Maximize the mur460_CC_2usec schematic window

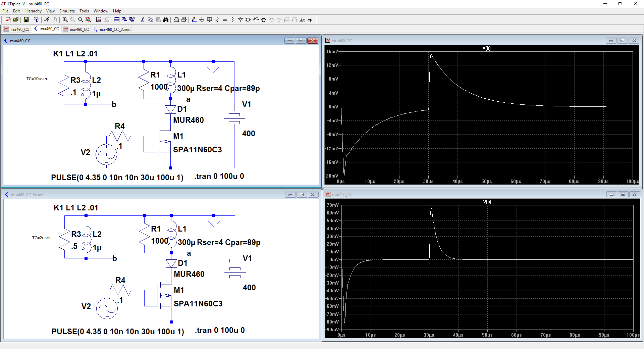(302, 195)
